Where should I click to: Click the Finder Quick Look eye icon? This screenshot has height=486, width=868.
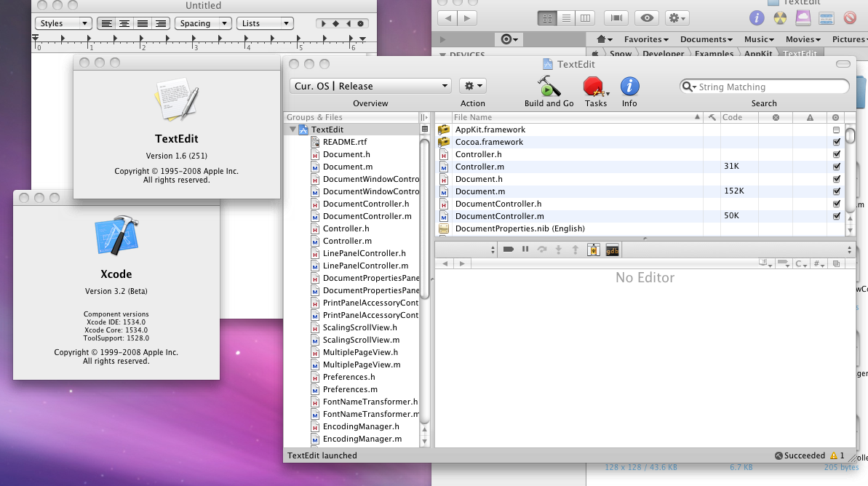[647, 18]
